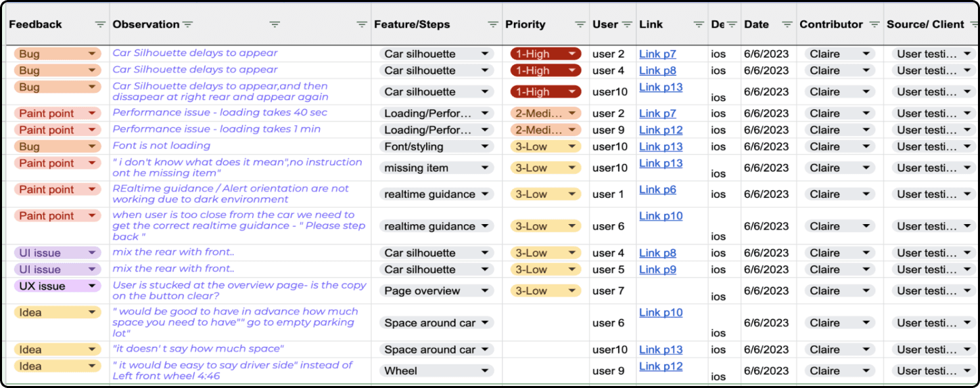Select 'it doesn't say how much space' cell
This screenshot has height=388, width=980.
click(240, 349)
